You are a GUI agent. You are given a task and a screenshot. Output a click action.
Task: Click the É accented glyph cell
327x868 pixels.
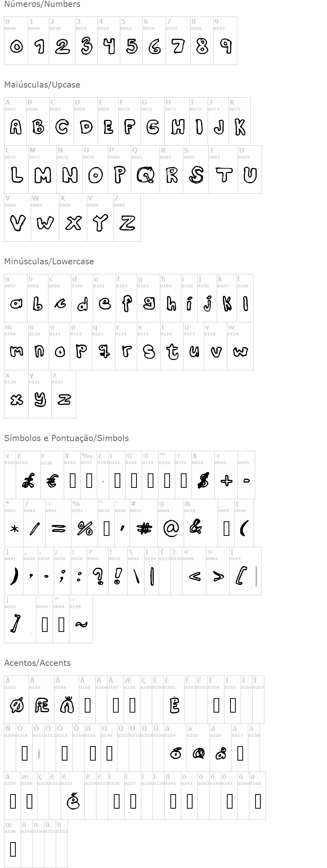pos(174,699)
